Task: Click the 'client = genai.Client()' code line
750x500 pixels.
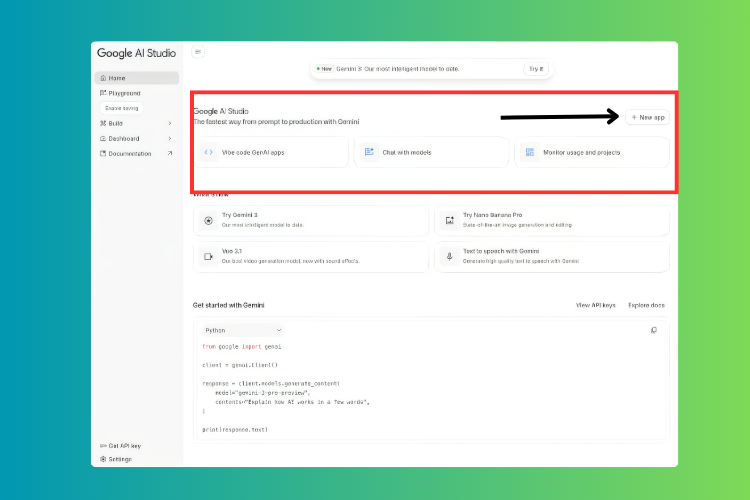Action: [x=240, y=365]
